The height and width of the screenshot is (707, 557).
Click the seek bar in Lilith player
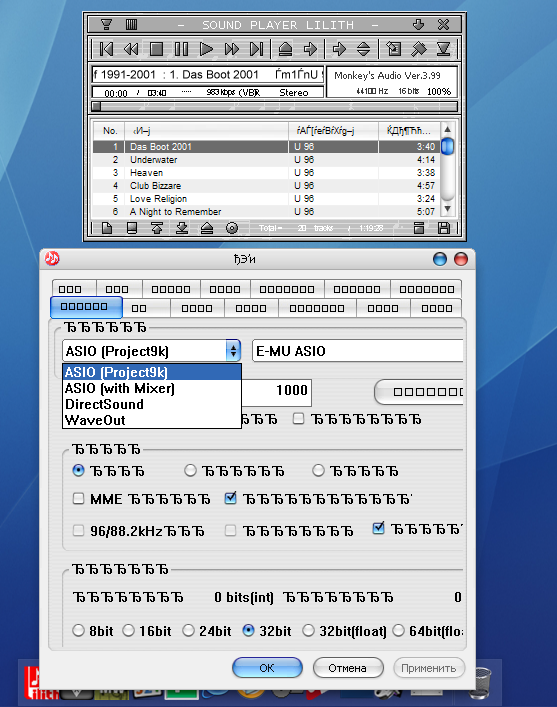coord(275,106)
